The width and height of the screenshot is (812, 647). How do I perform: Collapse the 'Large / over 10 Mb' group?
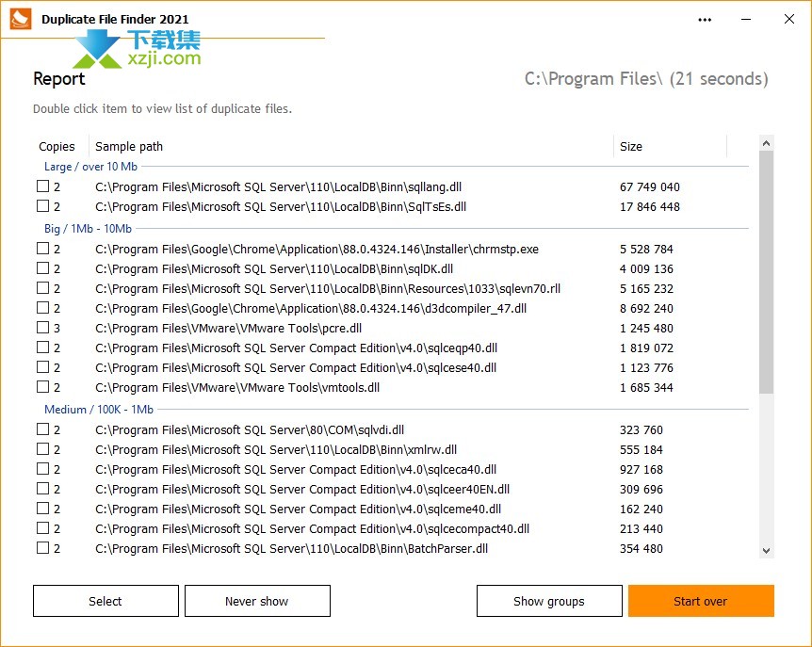pos(90,167)
